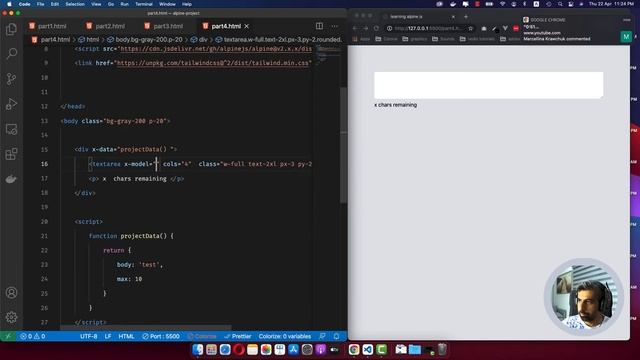Click Colorize: 0 variables status item

(x=285, y=336)
